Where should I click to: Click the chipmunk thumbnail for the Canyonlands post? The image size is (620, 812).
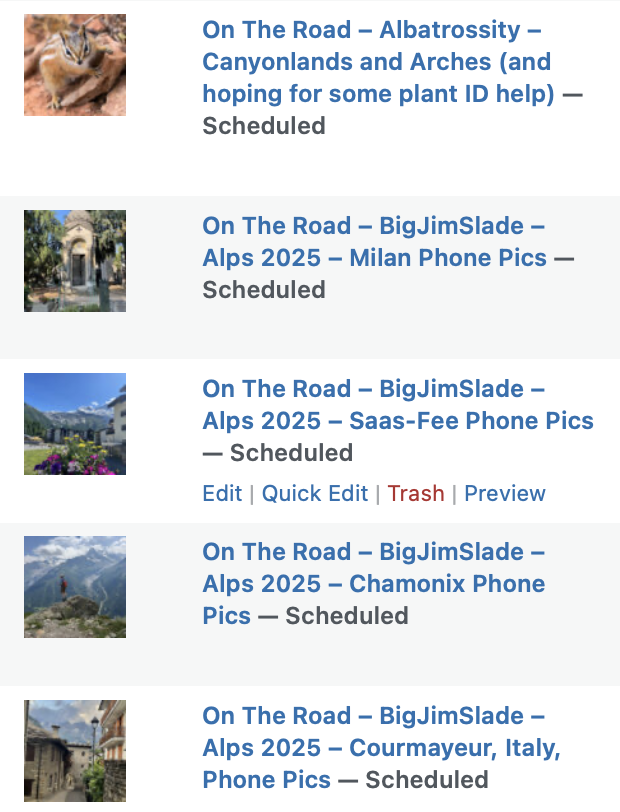[x=75, y=65]
